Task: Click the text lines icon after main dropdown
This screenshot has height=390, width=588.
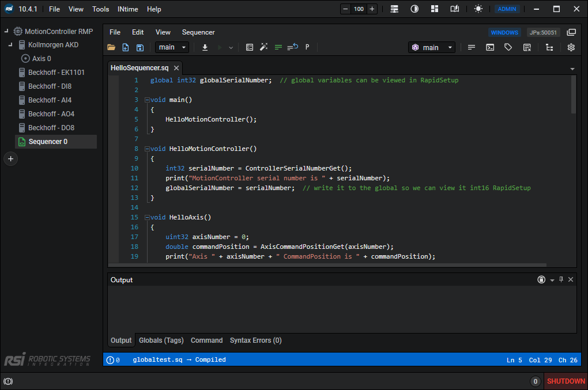Action: [472, 47]
